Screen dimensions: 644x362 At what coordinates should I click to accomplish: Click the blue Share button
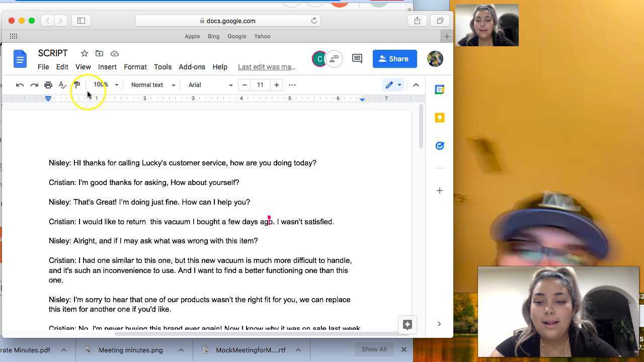[394, 59]
